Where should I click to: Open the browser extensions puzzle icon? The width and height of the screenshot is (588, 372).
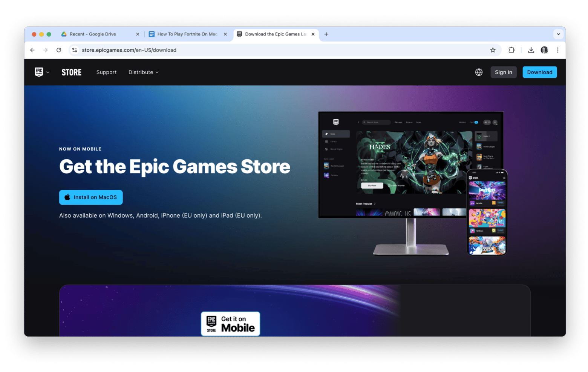click(x=511, y=50)
